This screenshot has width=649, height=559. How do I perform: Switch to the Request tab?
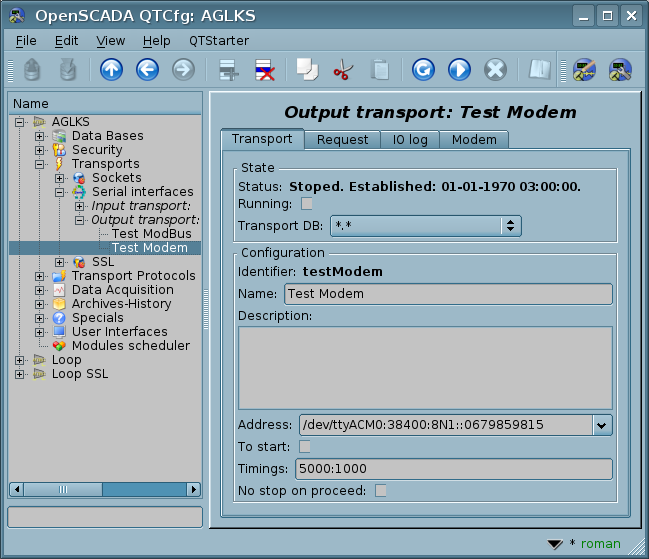click(x=342, y=140)
